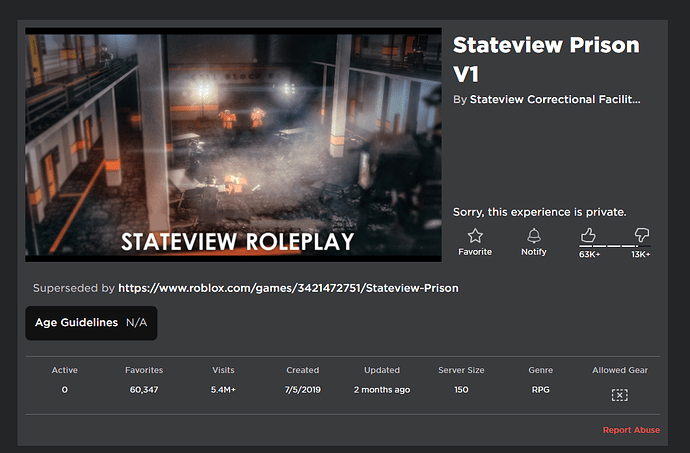This screenshot has height=453, width=690.
Task: Open the Stateview Correctional Facility creator link
Action: (555, 99)
